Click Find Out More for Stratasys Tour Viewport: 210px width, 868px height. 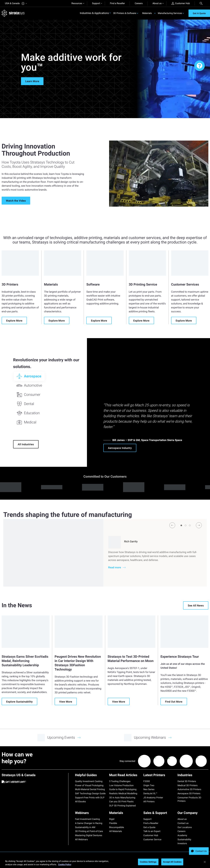pos(174,701)
